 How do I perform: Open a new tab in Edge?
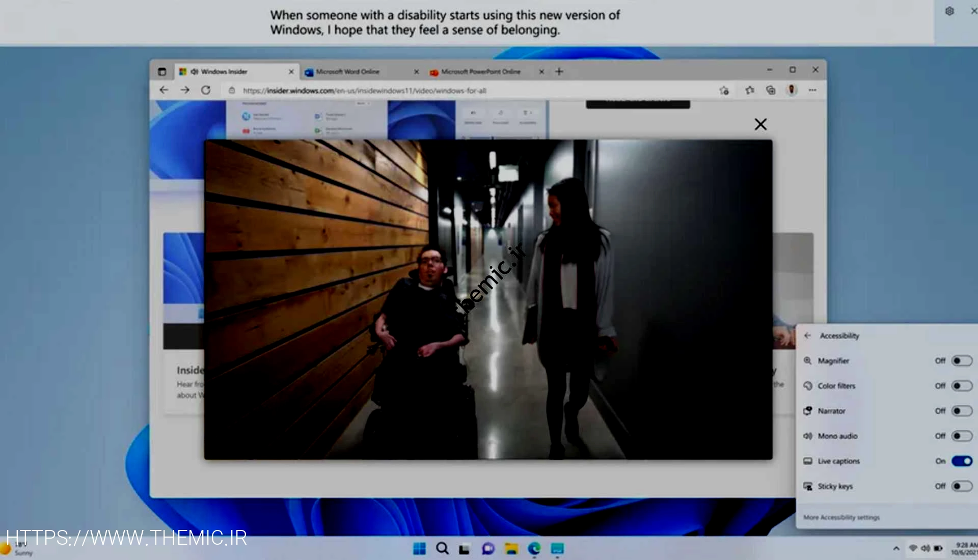559,72
